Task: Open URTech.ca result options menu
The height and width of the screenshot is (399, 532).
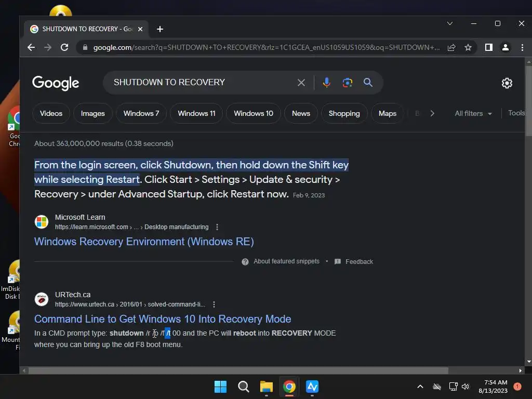Action: (214, 304)
